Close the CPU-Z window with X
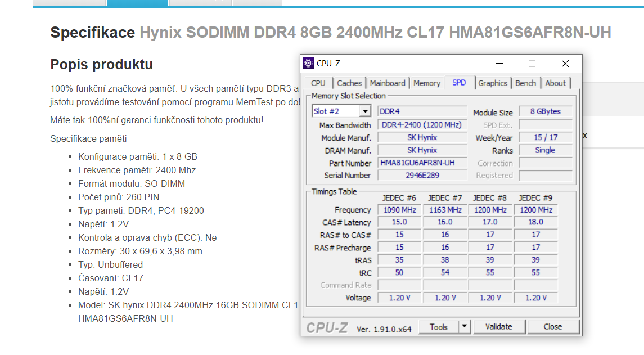644x355 pixels. click(565, 63)
